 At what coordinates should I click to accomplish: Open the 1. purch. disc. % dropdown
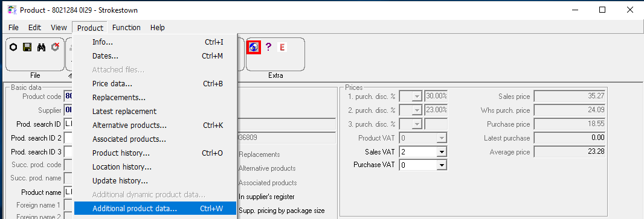[x=417, y=97]
